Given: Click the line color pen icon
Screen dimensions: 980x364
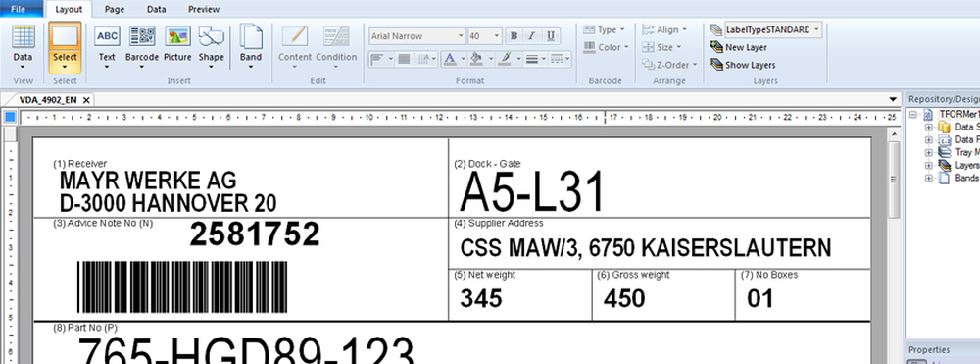Looking at the screenshot, I should click(x=505, y=60).
